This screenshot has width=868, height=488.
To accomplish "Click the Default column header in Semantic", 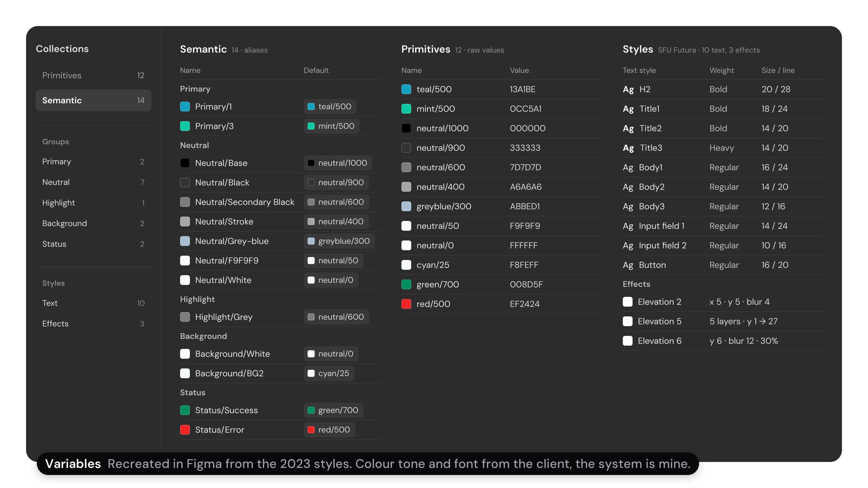I will [316, 70].
